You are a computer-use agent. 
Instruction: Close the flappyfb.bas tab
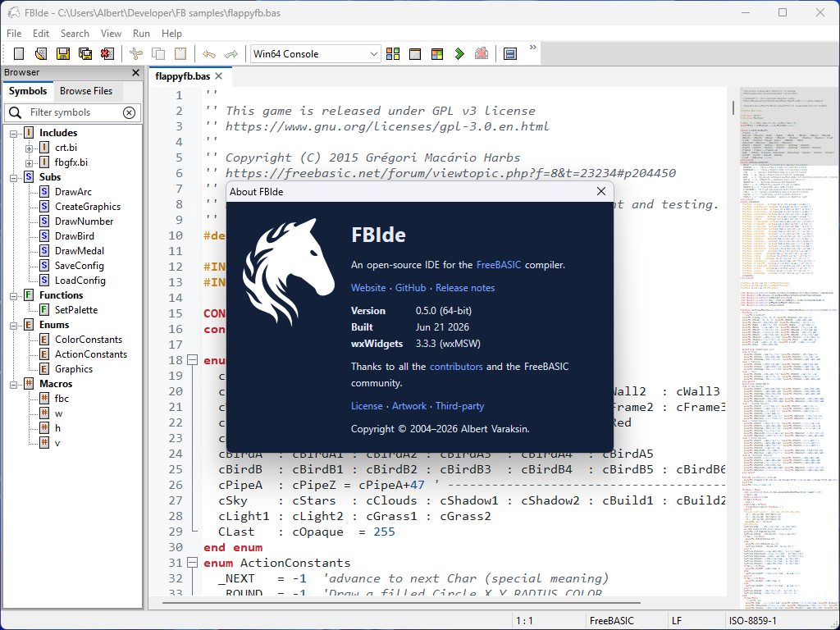(x=218, y=76)
